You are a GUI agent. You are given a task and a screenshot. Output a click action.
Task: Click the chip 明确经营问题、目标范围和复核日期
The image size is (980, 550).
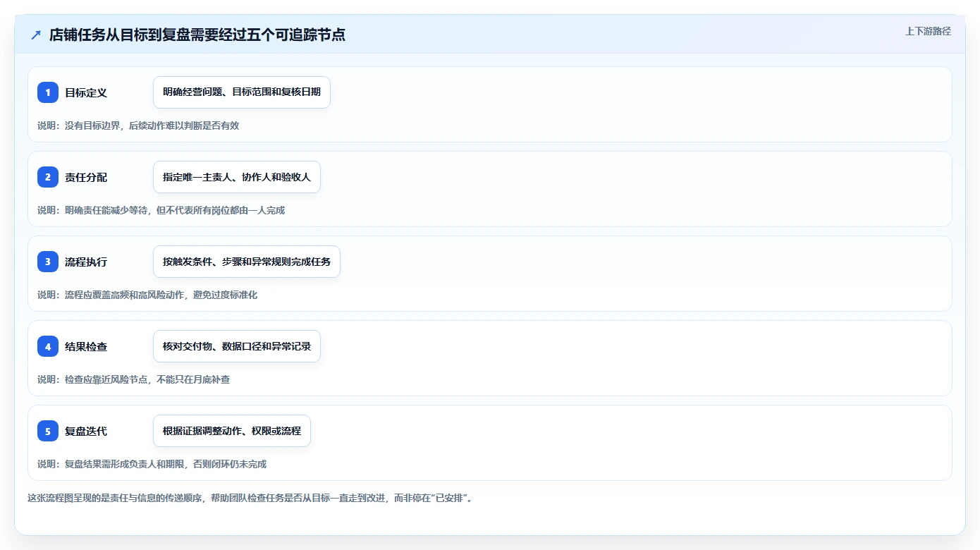[x=242, y=92]
